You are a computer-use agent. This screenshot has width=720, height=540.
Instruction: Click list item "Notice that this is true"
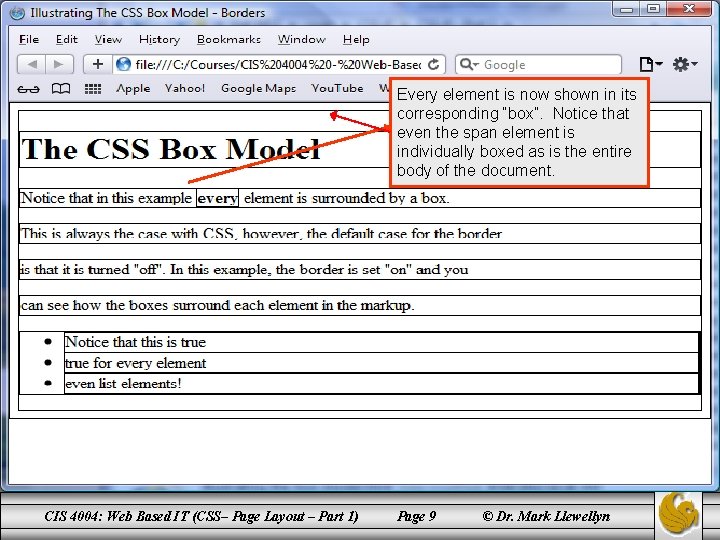381,342
